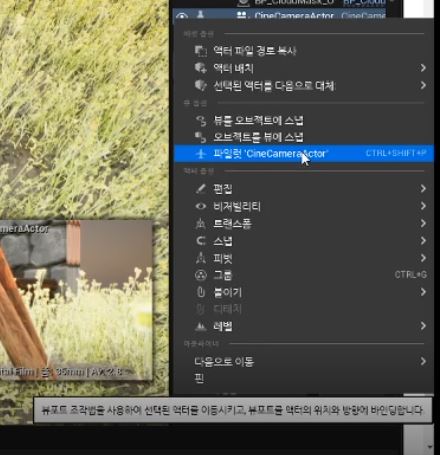Expand the 피벗 submenu arrow
Screen dimensions: 440x455
pos(423,258)
